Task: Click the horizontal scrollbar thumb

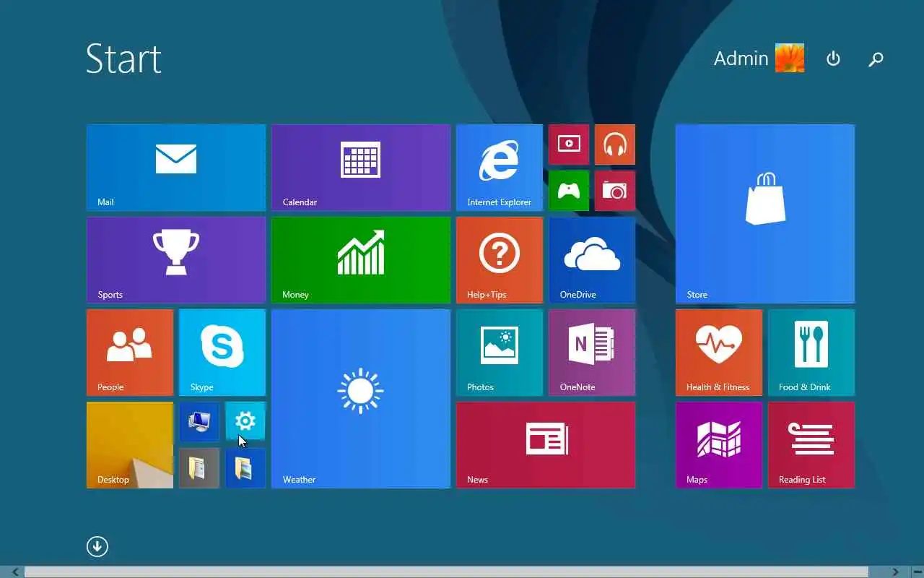Action: 446,572
